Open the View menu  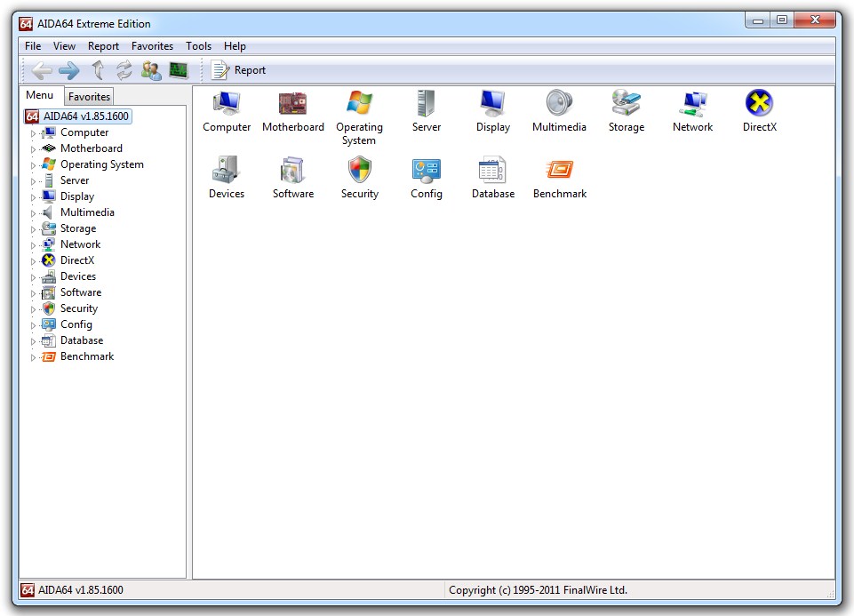pos(64,46)
